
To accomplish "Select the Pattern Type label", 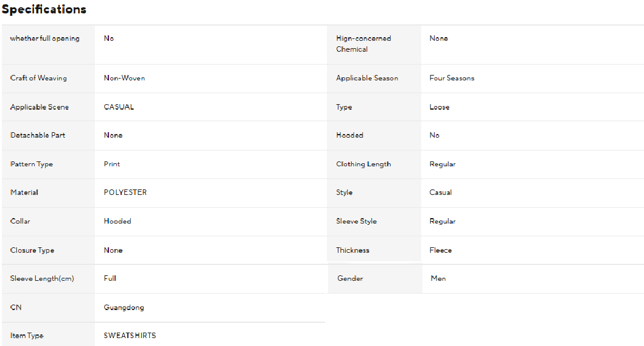I will 32,164.
